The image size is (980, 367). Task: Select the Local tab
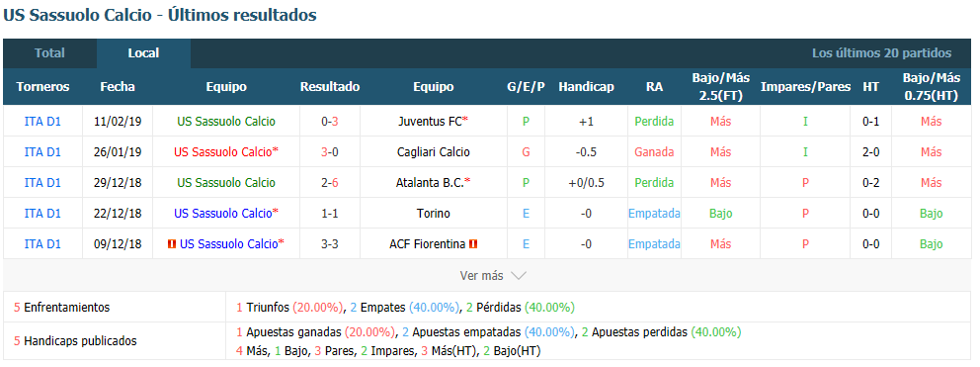[x=143, y=53]
